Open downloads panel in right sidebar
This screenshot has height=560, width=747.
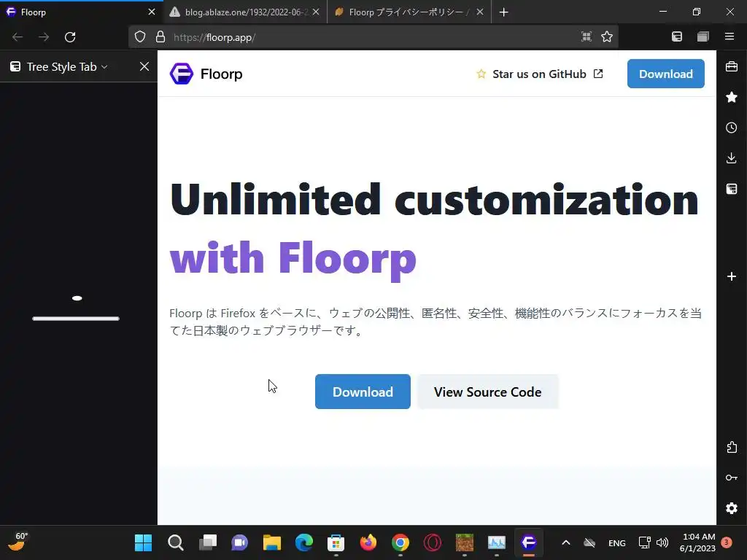[732, 158]
